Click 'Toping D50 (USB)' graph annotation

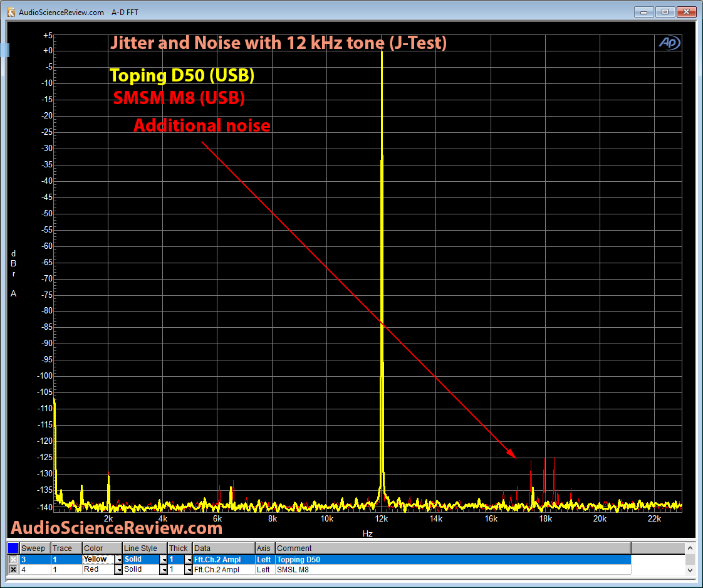[182, 75]
